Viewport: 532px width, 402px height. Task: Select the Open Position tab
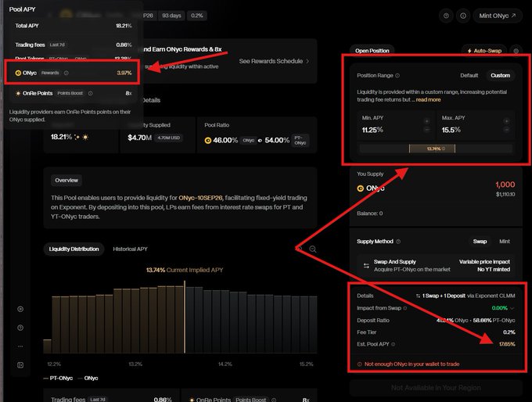372,51
